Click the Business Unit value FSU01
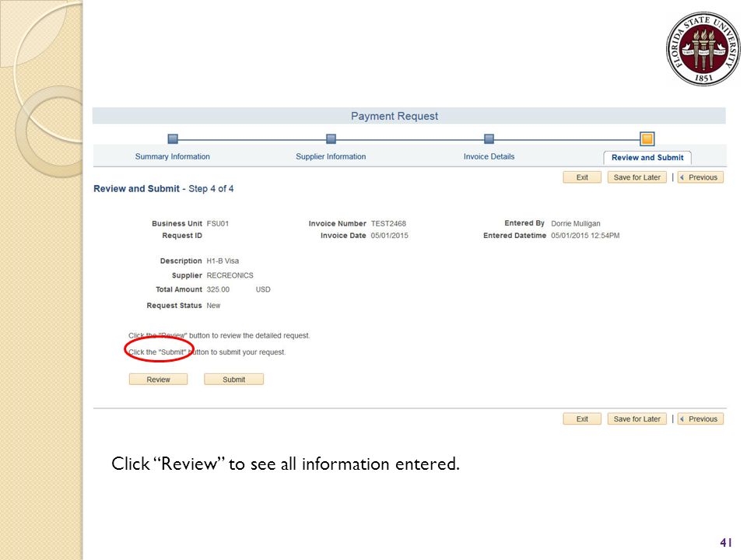 pyautogui.click(x=218, y=223)
